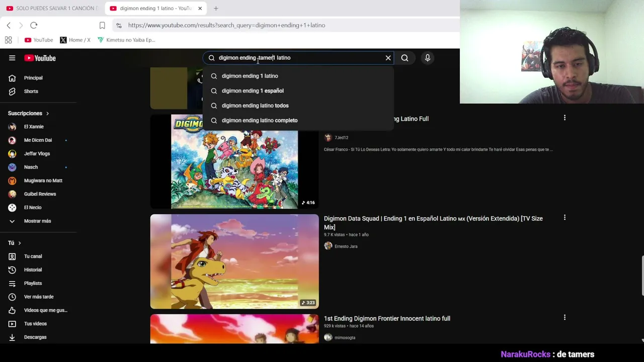Screen dimensions: 644x362
Task: Close the 'digimon ending 1 latino' tab
Action: [200, 9]
